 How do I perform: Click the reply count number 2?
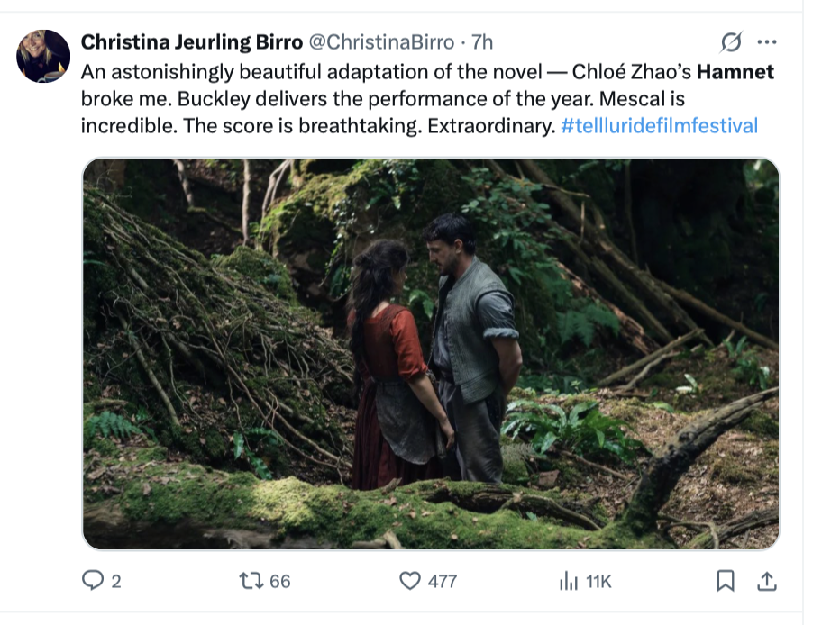pyautogui.click(x=115, y=582)
